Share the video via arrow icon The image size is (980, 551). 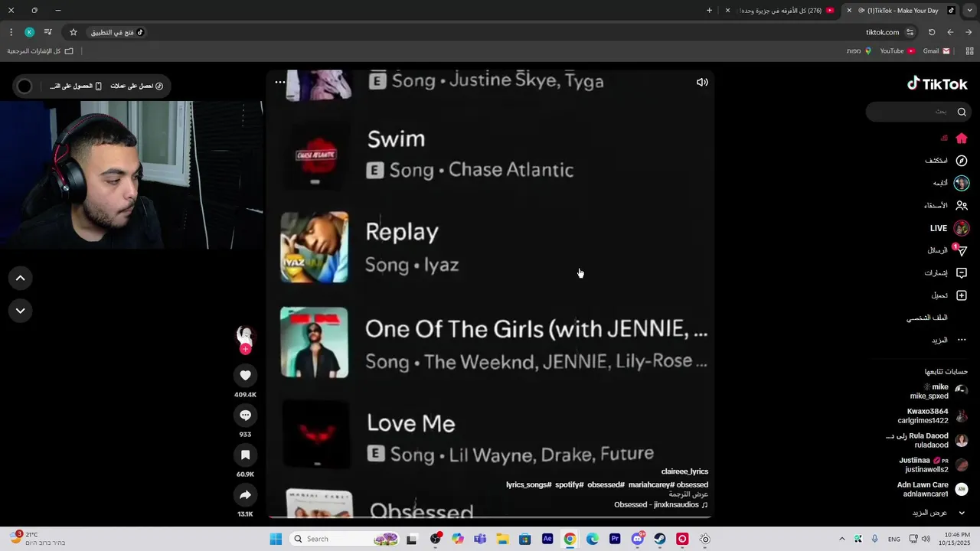(x=245, y=495)
